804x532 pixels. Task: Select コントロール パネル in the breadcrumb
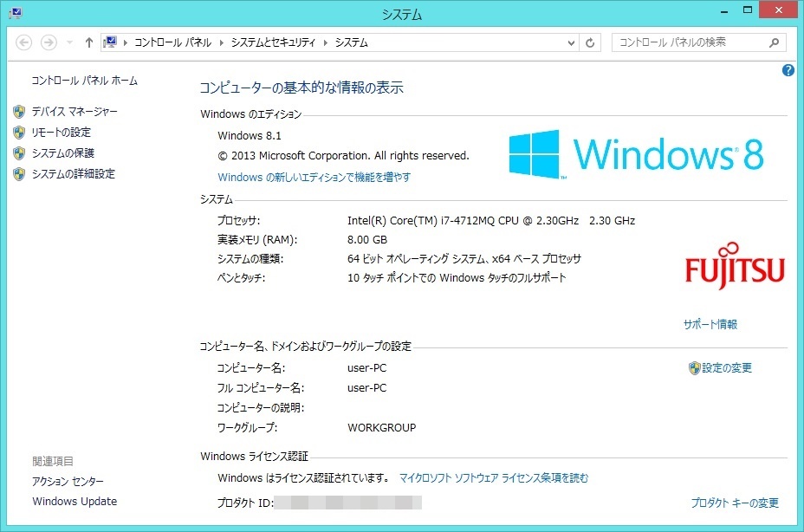point(172,42)
